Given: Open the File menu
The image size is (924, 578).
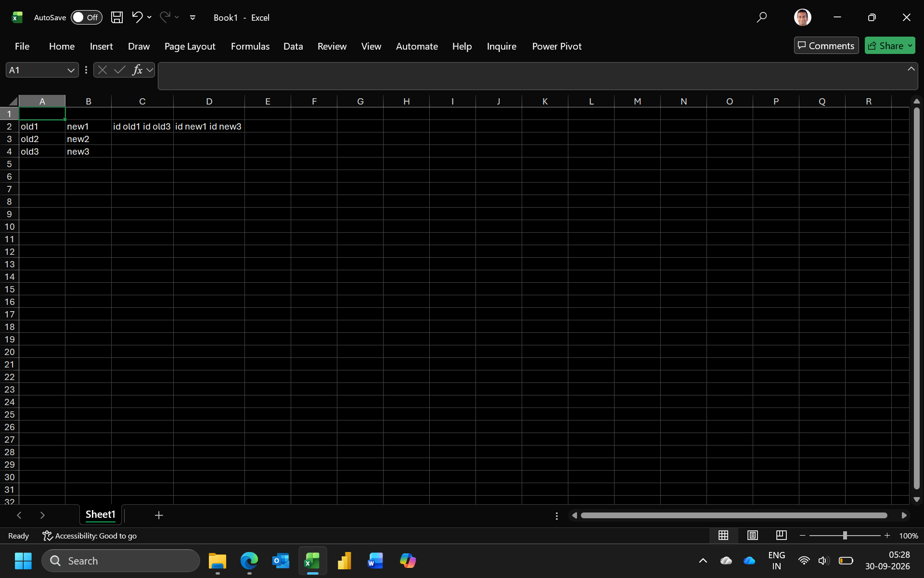Looking at the screenshot, I should click(22, 46).
